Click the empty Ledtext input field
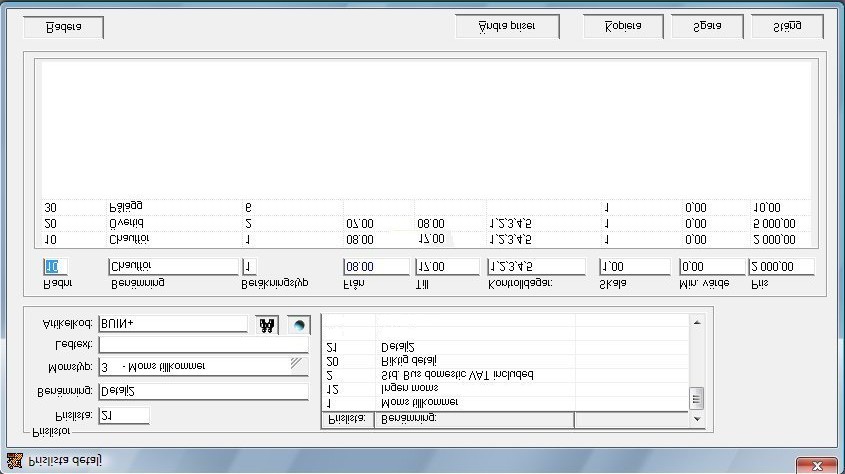This screenshot has width=845, height=474. tap(204, 344)
